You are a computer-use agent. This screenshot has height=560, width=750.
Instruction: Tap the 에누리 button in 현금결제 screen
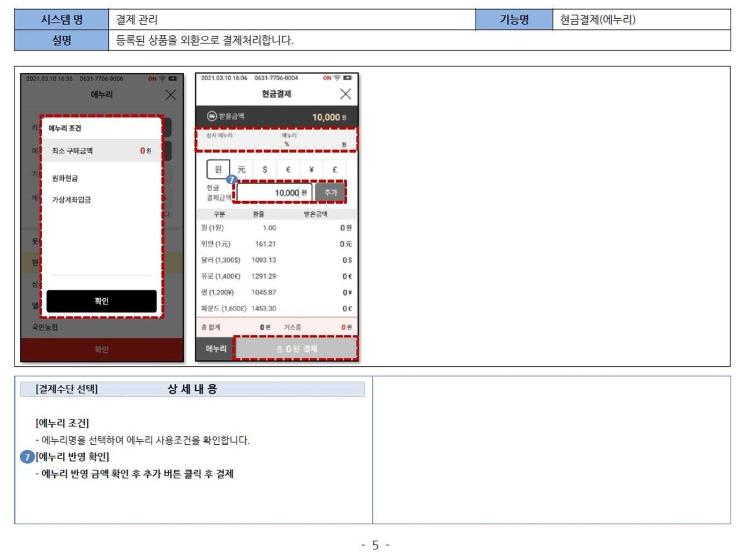coord(216,349)
